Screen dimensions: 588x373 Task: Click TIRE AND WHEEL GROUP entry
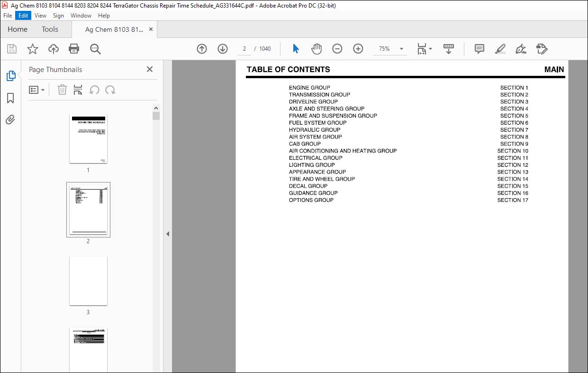[322, 179]
